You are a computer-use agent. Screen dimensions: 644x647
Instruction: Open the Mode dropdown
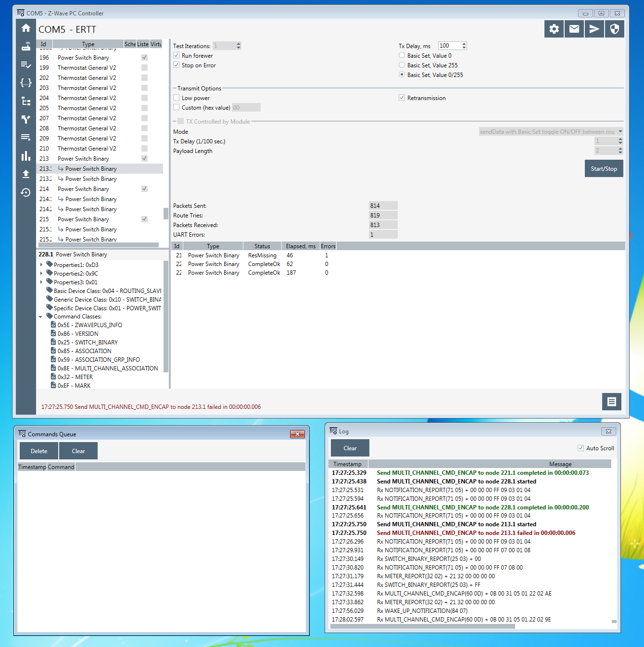click(x=551, y=131)
